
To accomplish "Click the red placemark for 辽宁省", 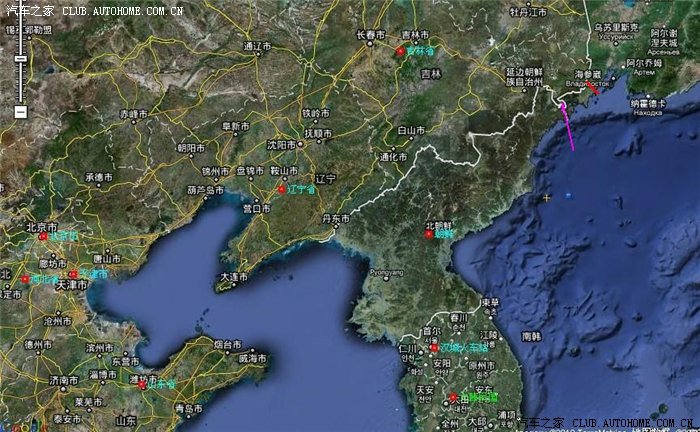I will tap(282, 189).
